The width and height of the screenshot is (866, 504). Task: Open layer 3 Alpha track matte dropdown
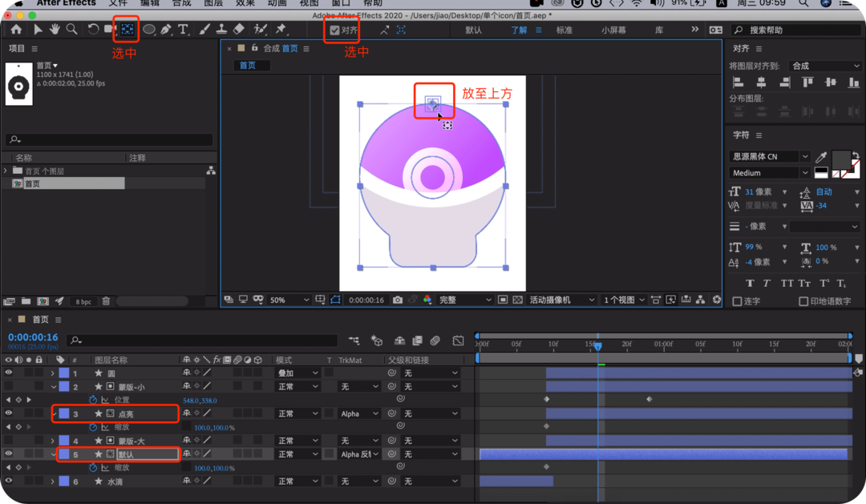[359, 413]
